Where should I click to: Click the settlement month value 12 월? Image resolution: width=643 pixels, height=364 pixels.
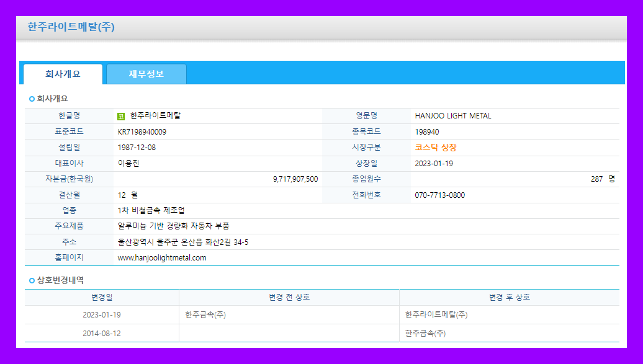click(128, 195)
